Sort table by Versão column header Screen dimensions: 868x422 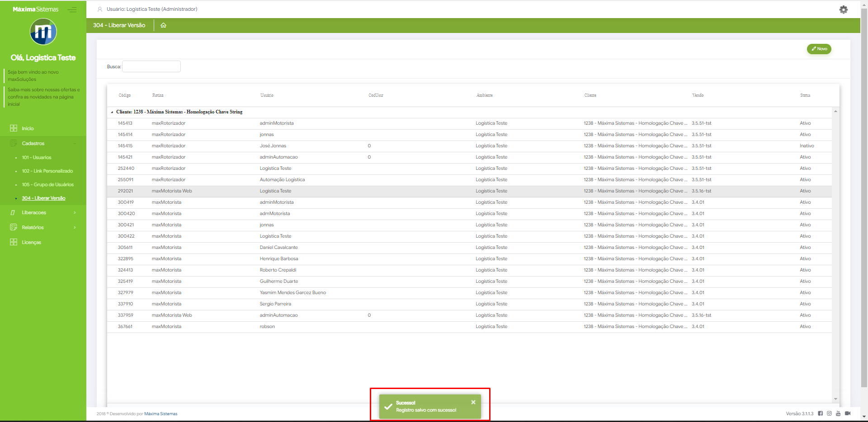pos(698,95)
